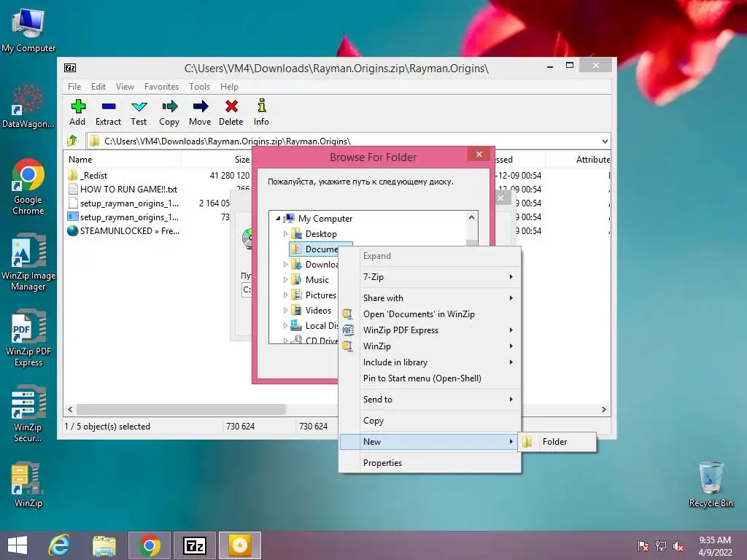Expand the Pictures tree node

click(285, 295)
